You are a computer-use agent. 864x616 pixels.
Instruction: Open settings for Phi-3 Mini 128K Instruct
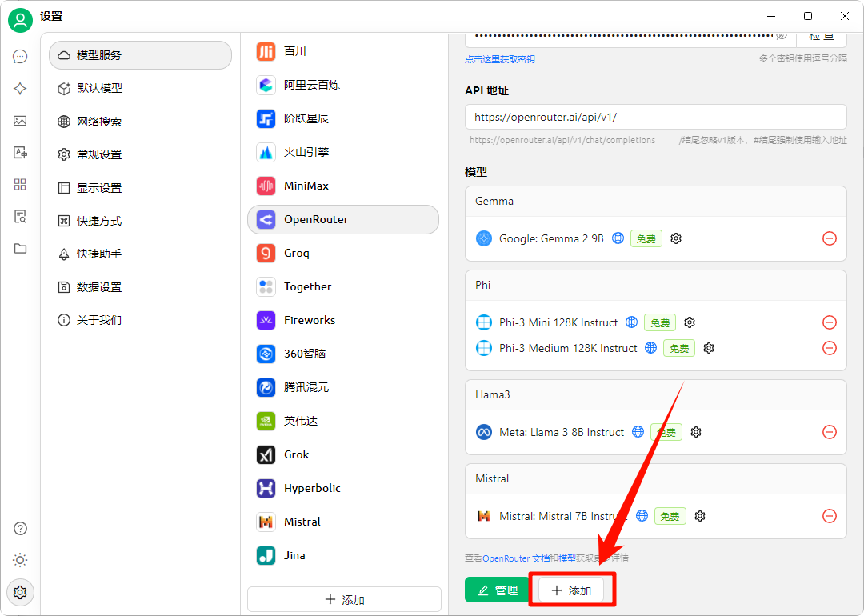(690, 322)
